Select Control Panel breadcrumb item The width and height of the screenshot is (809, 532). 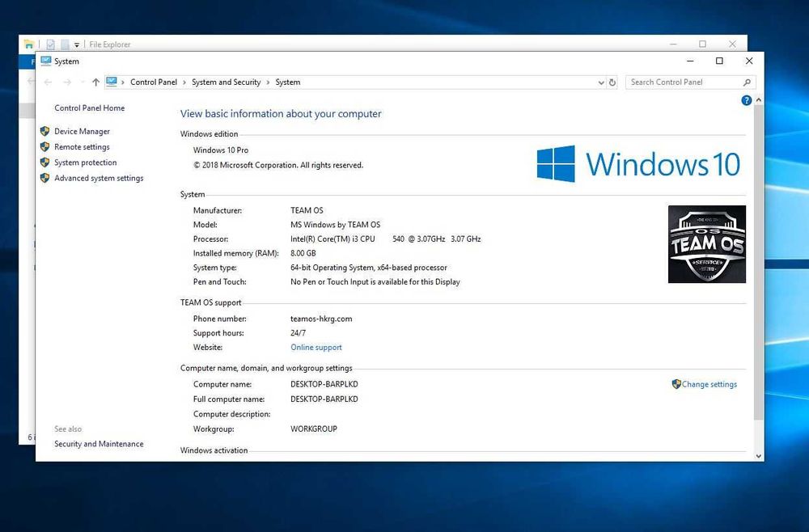153,82
